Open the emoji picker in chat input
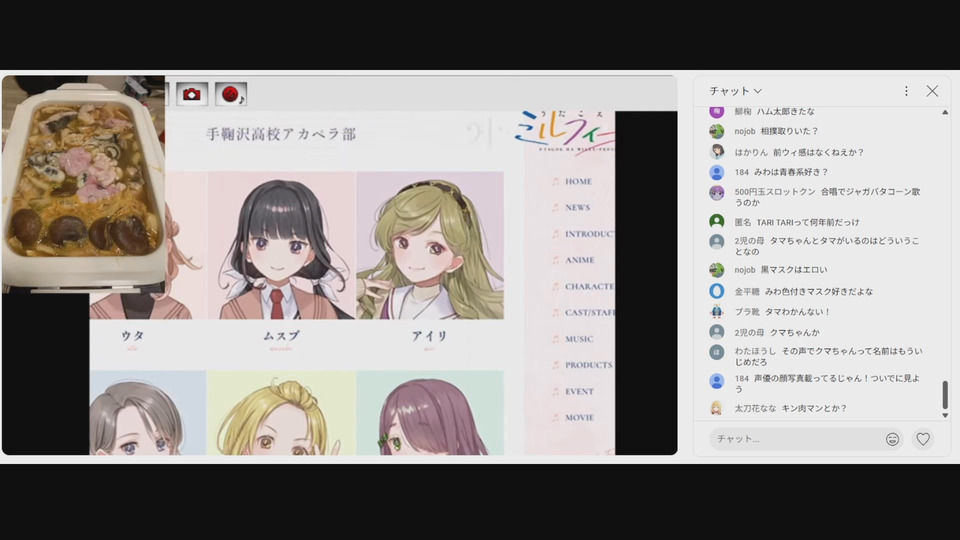 click(892, 439)
